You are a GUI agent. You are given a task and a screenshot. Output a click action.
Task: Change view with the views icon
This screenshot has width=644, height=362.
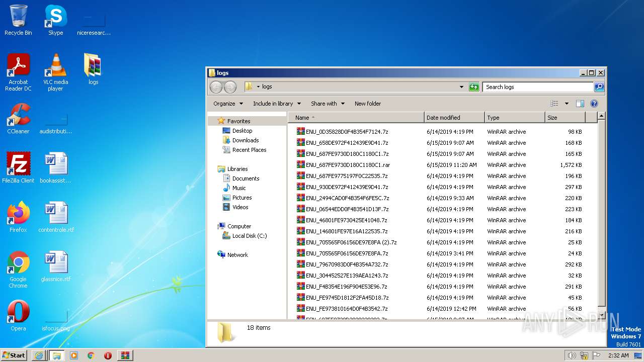(x=554, y=104)
